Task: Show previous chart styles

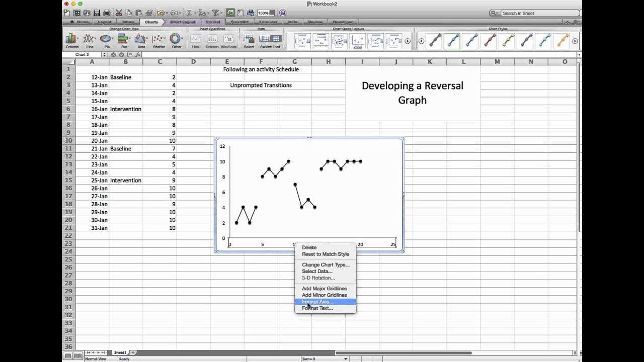Action: coord(422,41)
